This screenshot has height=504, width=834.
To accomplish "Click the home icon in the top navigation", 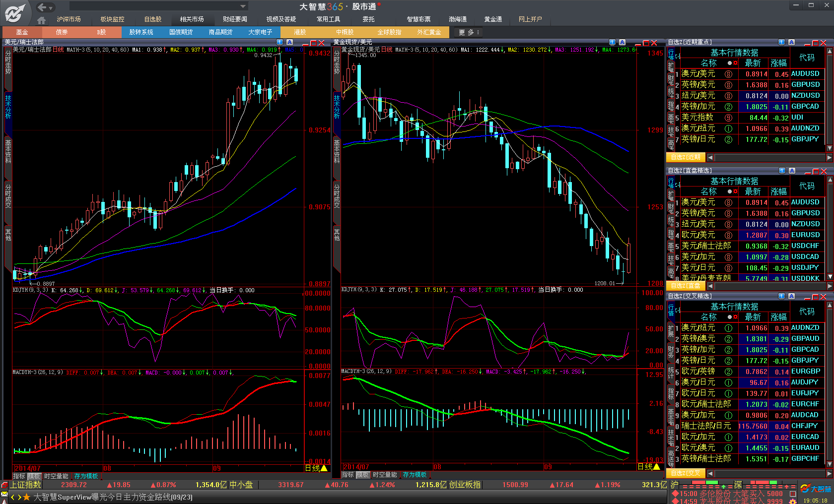I will pos(42,20).
